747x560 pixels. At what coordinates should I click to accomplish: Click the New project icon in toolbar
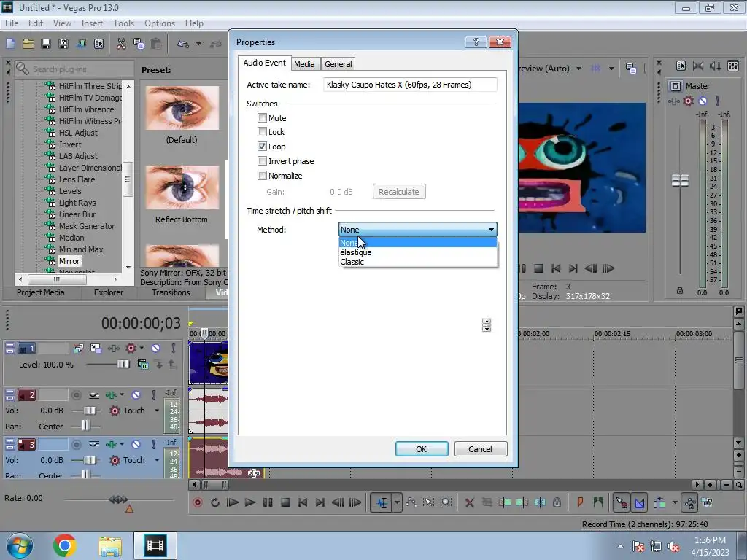point(10,44)
